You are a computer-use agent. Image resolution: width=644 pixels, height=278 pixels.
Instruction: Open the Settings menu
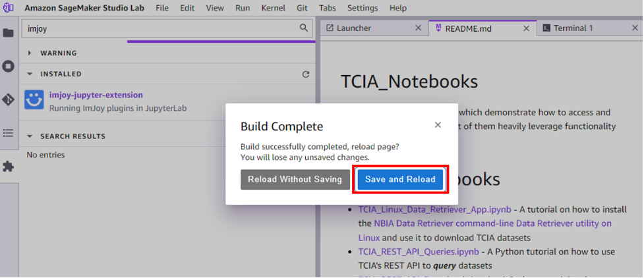tap(363, 8)
